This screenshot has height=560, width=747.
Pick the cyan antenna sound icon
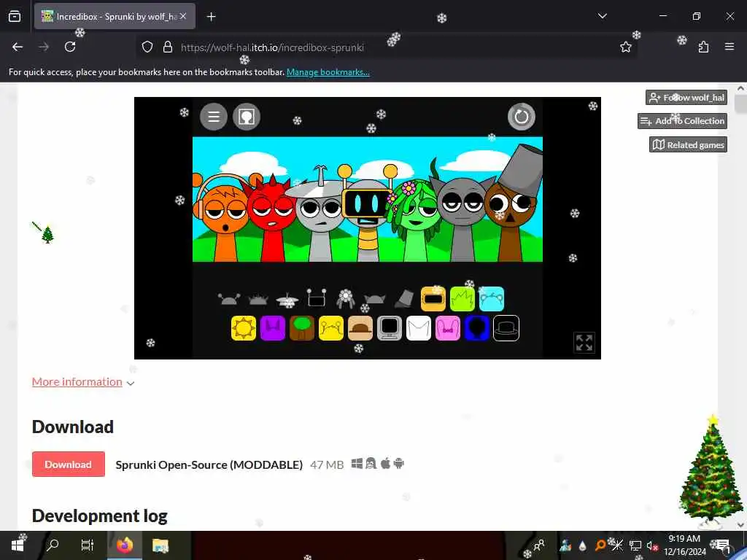coord(491,298)
